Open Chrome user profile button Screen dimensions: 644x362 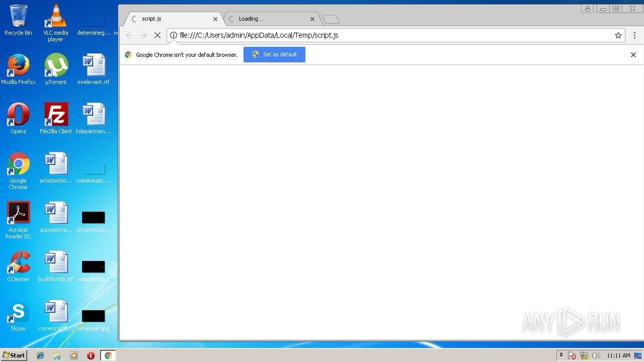(x=587, y=9)
